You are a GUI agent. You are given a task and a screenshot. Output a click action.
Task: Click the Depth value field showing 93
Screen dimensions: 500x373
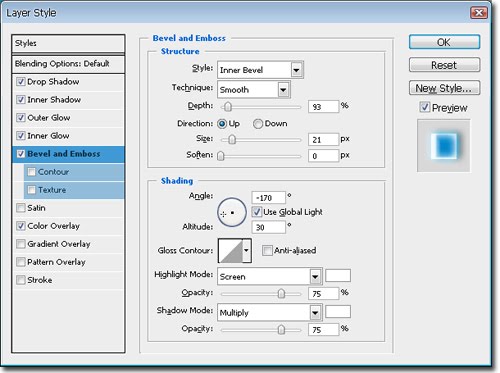[x=323, y=107]
